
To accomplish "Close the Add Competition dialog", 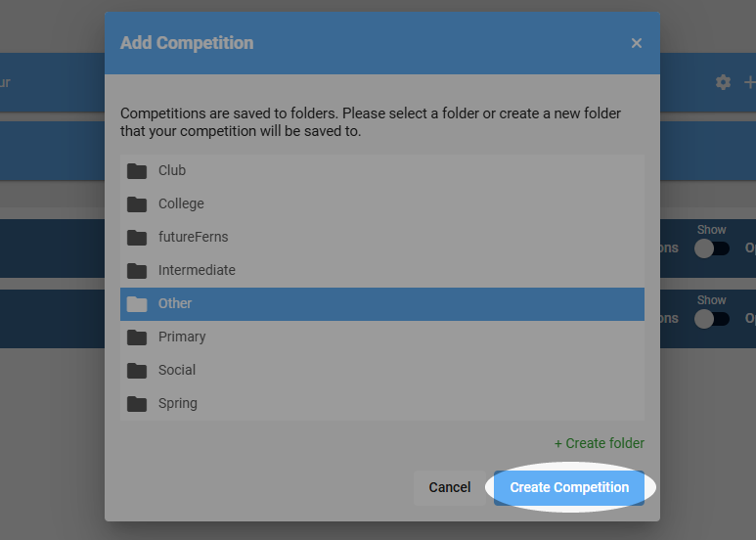I will pyautogui.click(x=637, y=43).
